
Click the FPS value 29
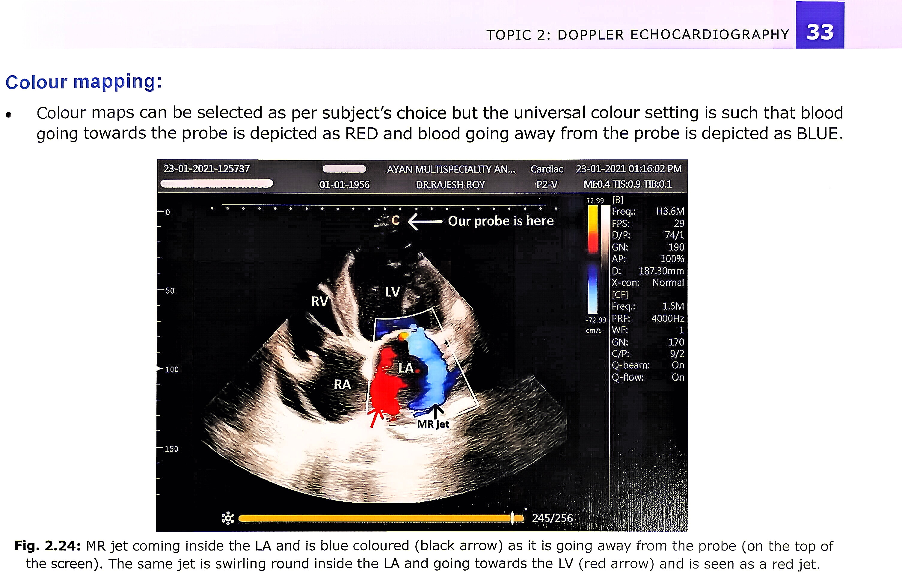679,223
